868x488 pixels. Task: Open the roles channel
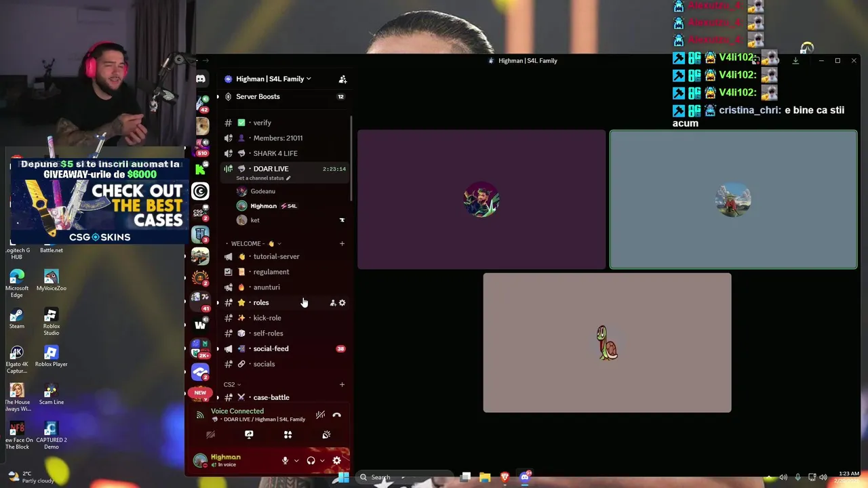click(285, 303)
